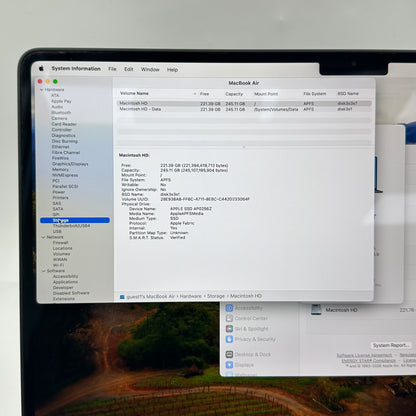Viewport: 416px width, 416px height.
Task: Sort by the Free column header
Action: tap(204, 94)
